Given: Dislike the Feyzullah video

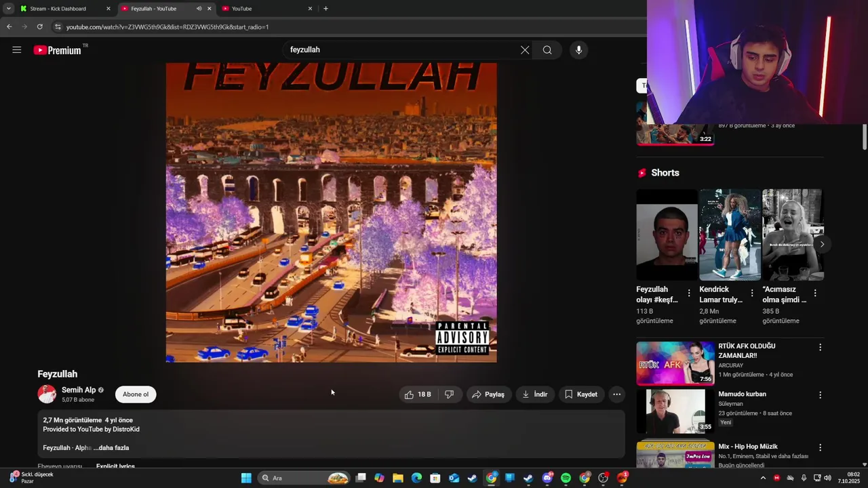Looking at the screenshot, I should [x=449, y=394].
